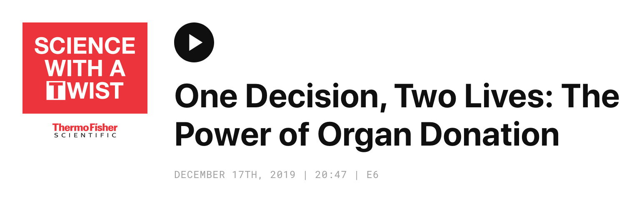Open the Science With A Twist cover art
The height and width of the screenshot is (198, 644).
(x=85, y=68)
